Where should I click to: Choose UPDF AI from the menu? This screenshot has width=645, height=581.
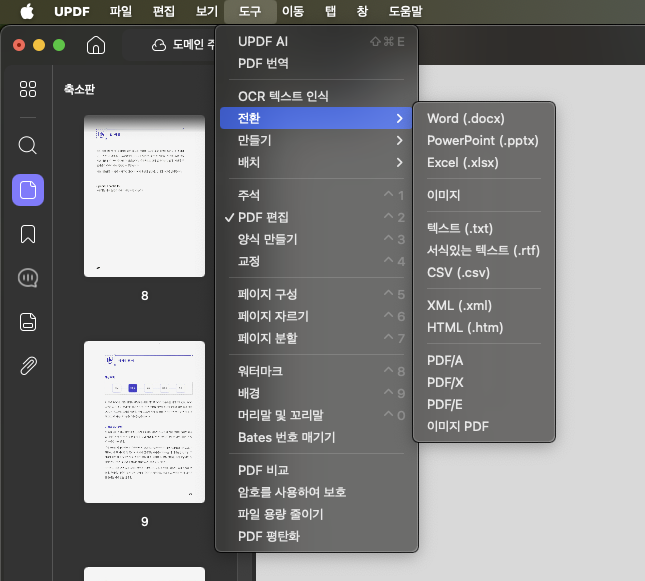316,42
